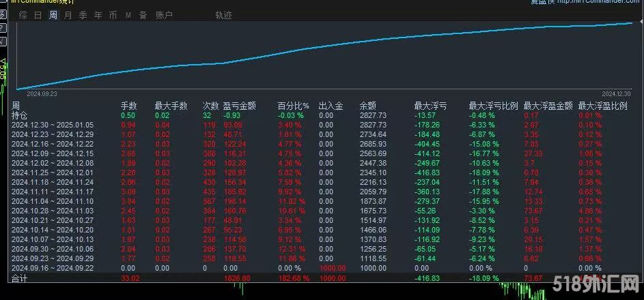Open the 月 monthly tab
This screenshot has width=644, height=300.
(68, 16)
